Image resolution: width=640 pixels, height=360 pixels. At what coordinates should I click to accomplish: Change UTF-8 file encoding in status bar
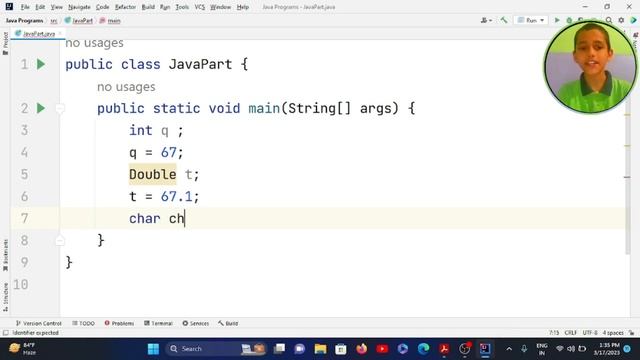(590, 333)
